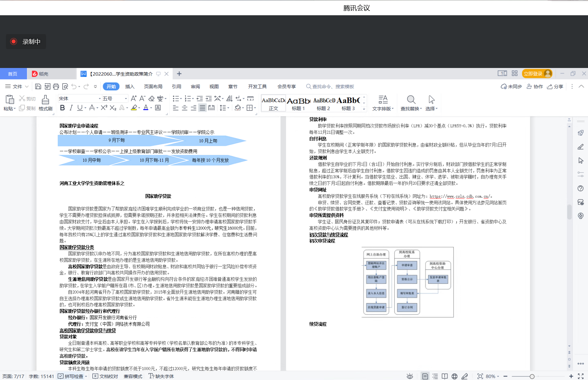Image resolution: width=588 pixels, height=380 pixels.
Task: Expand the numbered list dropdown
Action: coord(193,99)
